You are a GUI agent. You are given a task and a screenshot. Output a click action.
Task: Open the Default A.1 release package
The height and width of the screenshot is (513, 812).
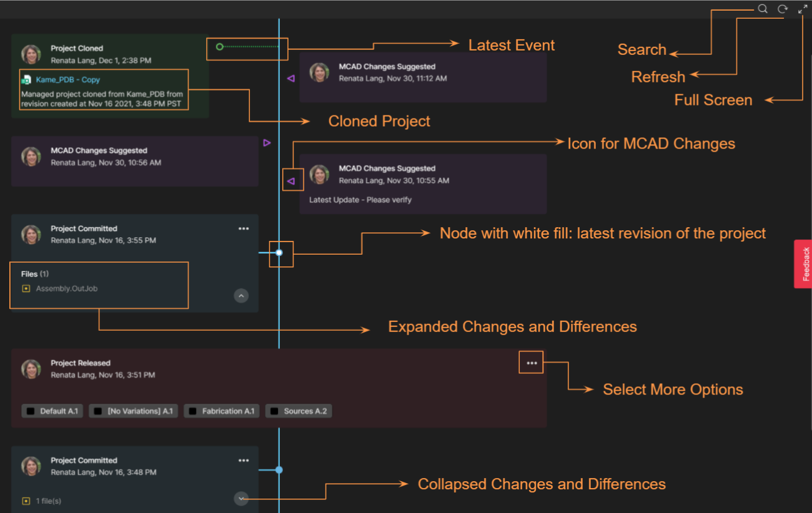[x=52, y=411]
